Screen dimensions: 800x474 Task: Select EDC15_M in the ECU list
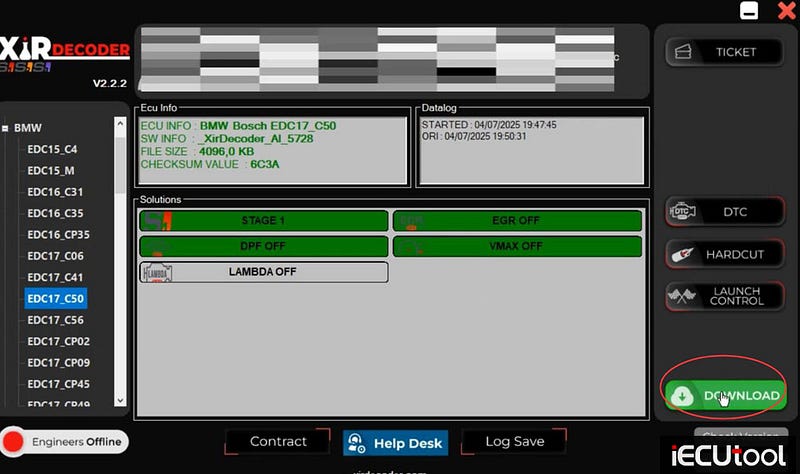[x=51, y=170]
